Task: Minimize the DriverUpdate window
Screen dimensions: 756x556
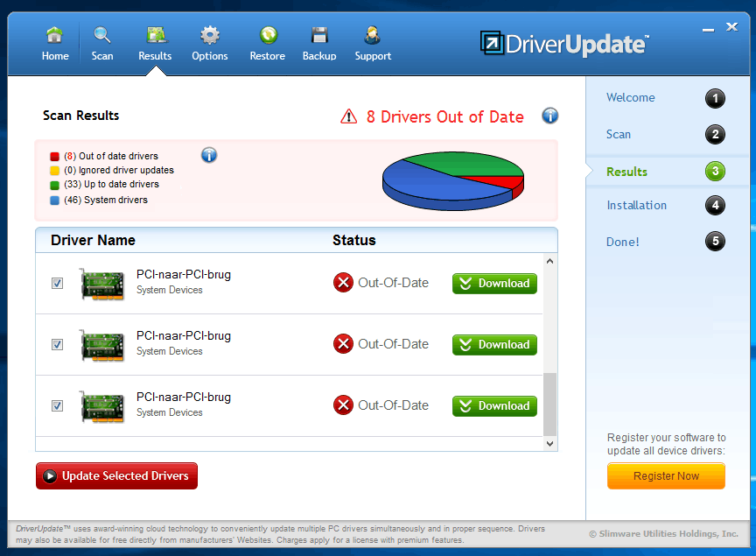Action: [708, 30]
